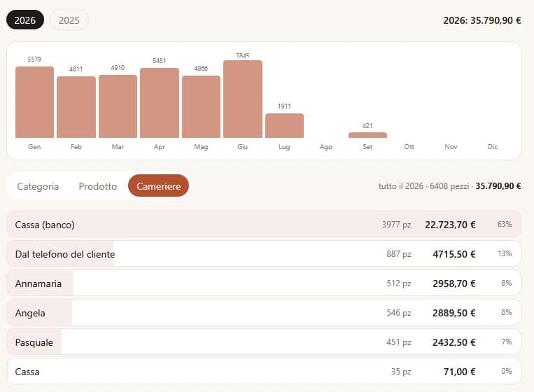The image size is (534, 392).
Task: Click the 71,00 € amount
Action: (459, 372)
